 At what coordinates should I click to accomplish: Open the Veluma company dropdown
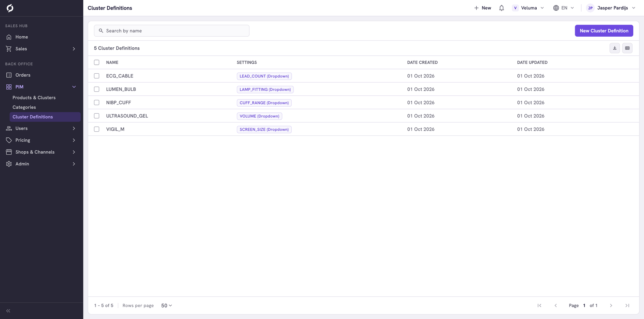pos(528,8)
